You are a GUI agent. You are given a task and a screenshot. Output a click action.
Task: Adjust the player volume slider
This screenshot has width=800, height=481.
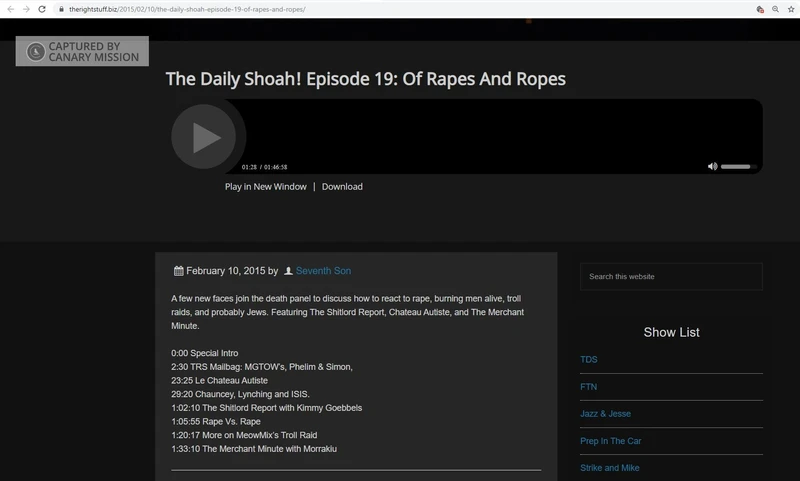click(738, 166)
